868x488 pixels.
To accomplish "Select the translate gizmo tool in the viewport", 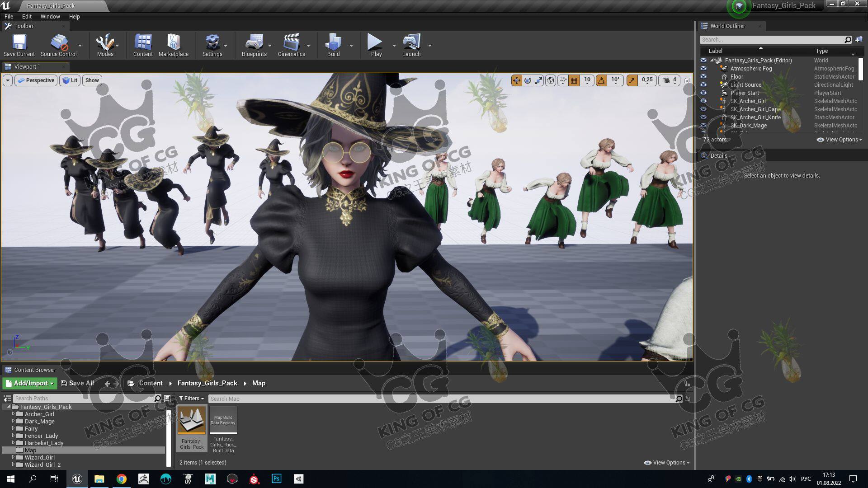I will [x=516, y=80].
